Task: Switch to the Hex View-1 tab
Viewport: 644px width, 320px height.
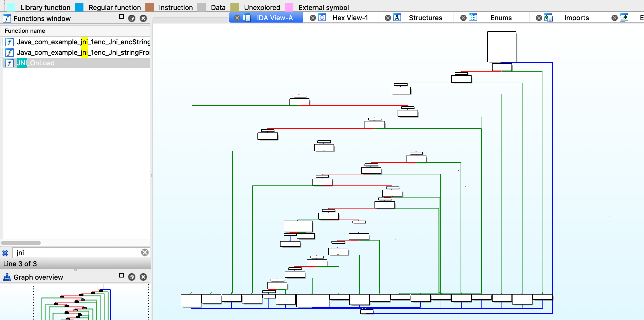Action: coord(350,18)
